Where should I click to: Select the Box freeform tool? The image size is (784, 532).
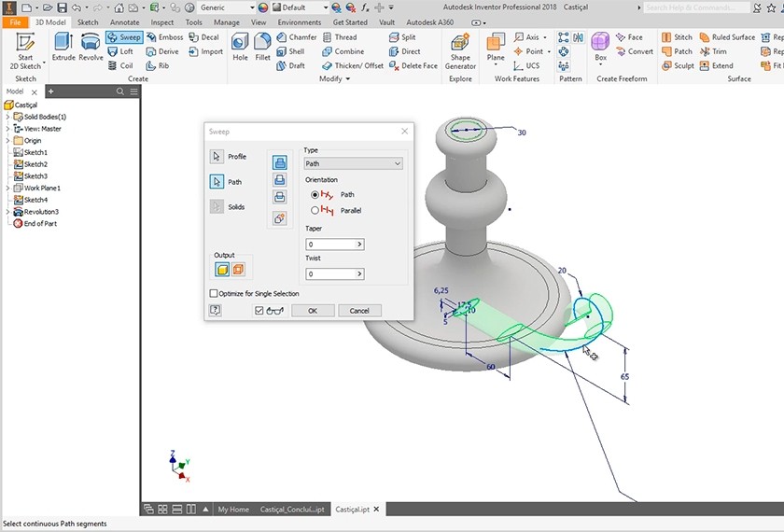pos(600,44)
